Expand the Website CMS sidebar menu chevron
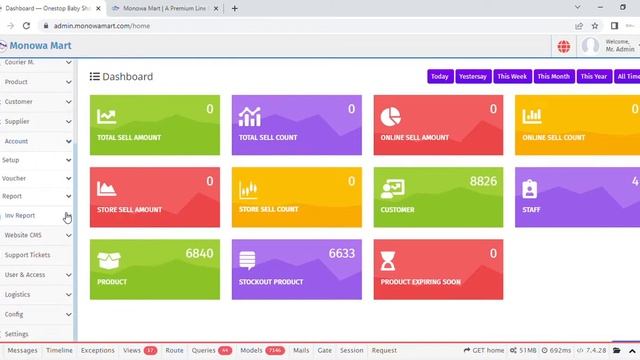This screenshot has height=360, width=640. click(68, 235)
